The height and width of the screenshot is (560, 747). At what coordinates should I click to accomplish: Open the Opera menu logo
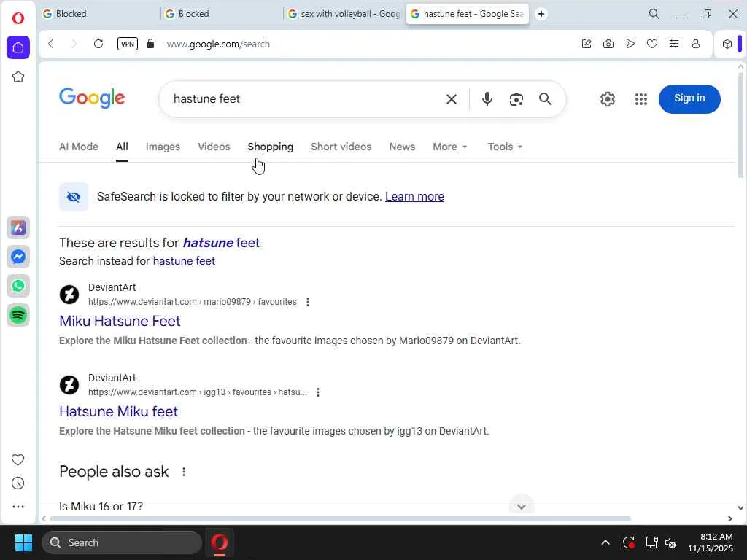[x=18, y=18]
